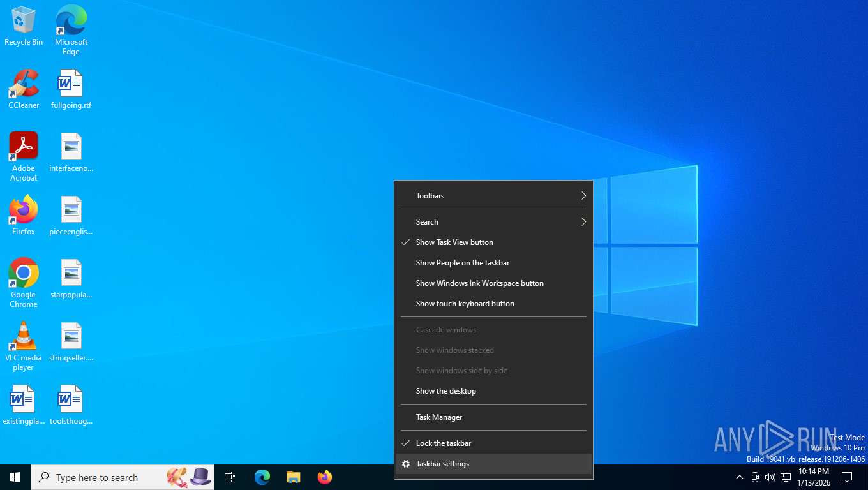The width and height of the screenshot is (868, 490).
Task: Select the Google Chrome desktop shortcut
Action: 24,283
